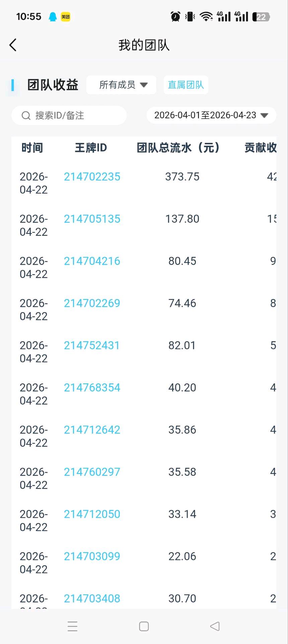The height and width of the screenshot is (644, 288).
Task: Tap the back arrow icon
Action: click(13, 45)
